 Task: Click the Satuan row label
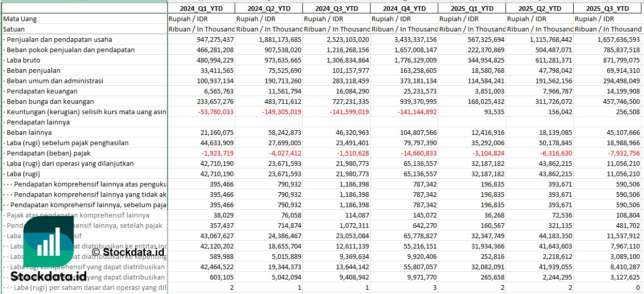pos(14,29)
